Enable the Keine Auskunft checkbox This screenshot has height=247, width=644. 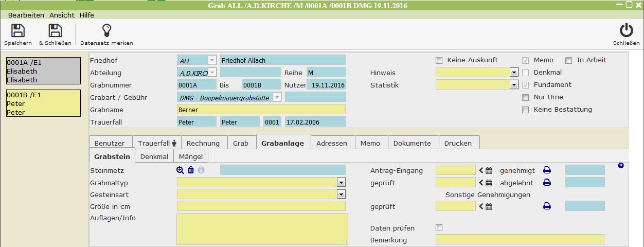tap(439, 60)
